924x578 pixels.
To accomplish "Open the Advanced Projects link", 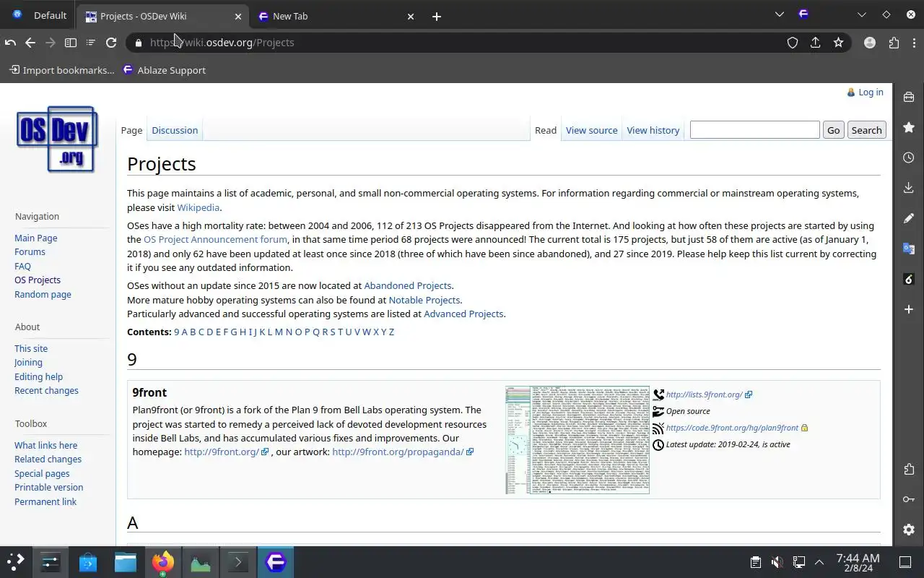I will point(463,314).
